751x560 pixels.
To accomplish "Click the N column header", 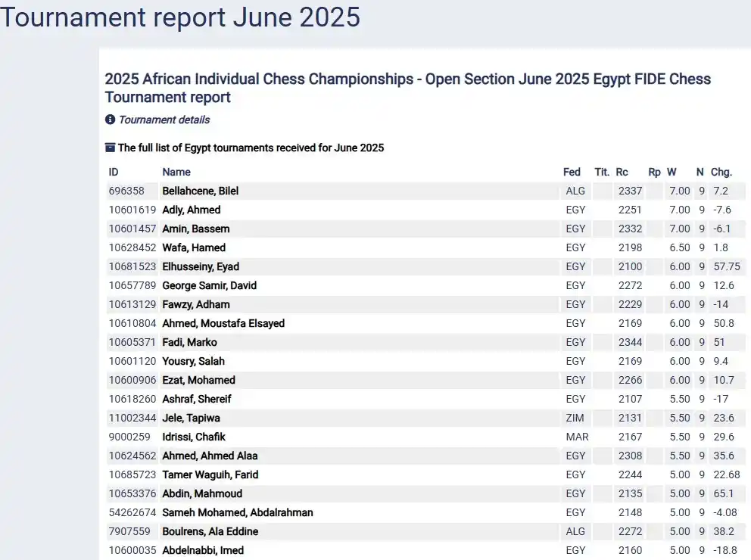I will point(700,173).
